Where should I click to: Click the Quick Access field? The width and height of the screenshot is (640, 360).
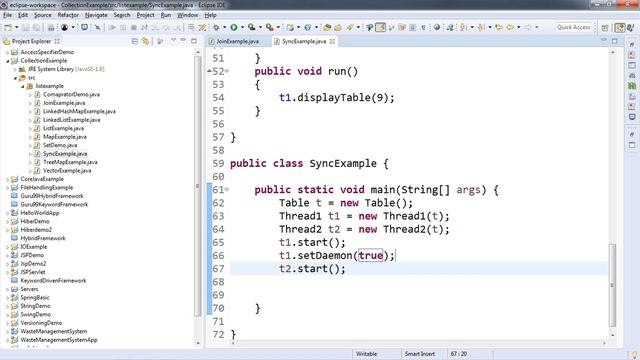pos(573,27)
